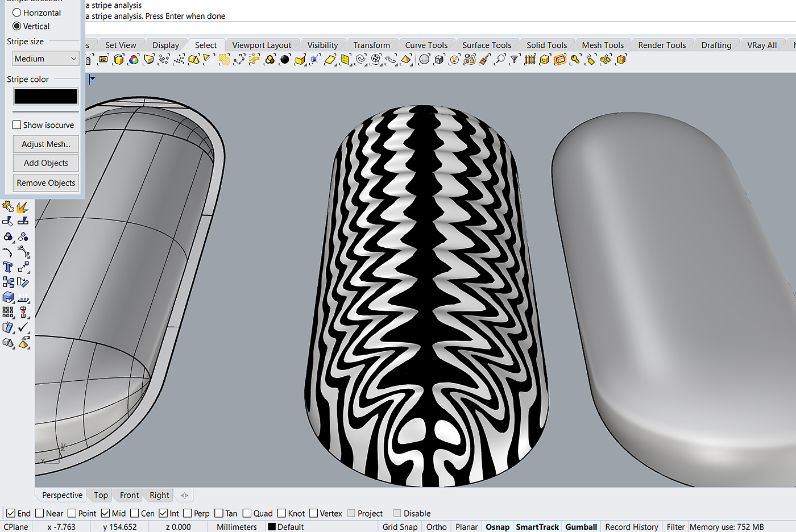This screenshot has height=532, width=796.
Task: Click the black sphere toolbar icon
Action: (x=285, y=60)
